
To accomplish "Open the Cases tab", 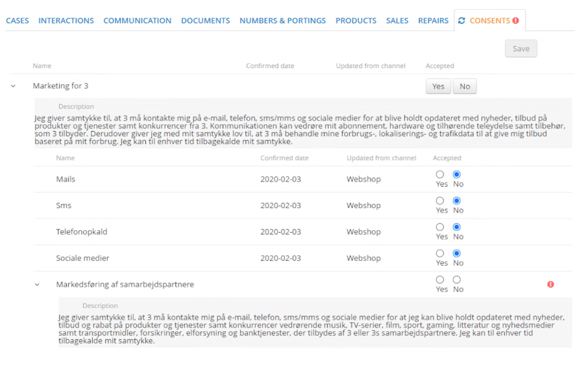I will pyautogui.click(x=18, y=21).
